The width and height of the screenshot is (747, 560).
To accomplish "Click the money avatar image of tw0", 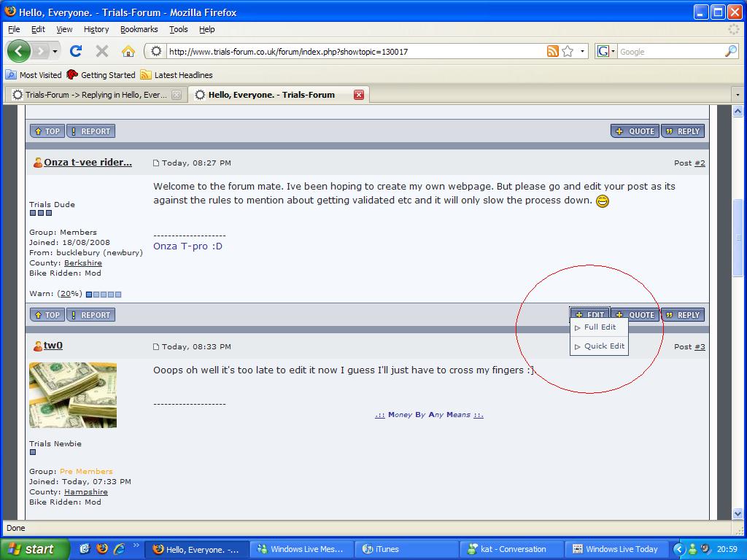I will click(x=73, y=395).
